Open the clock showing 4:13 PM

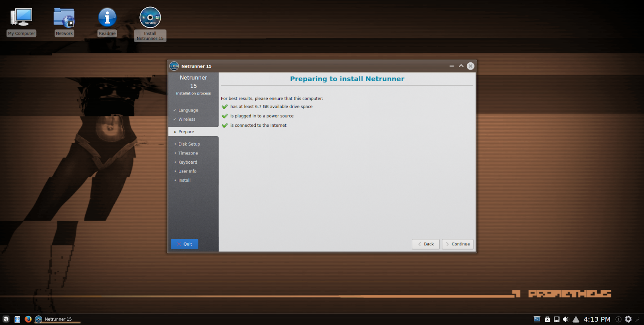597,319
